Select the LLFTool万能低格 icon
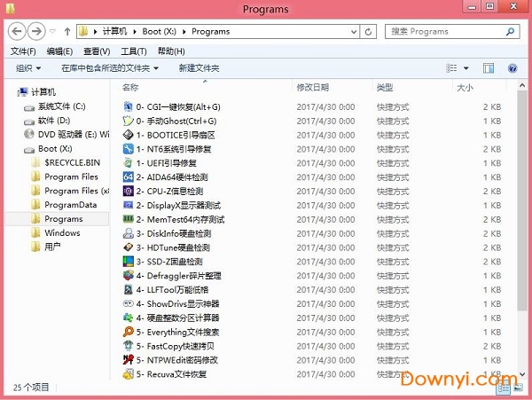Viewport: 532px width, 400px height. point(128,290)
